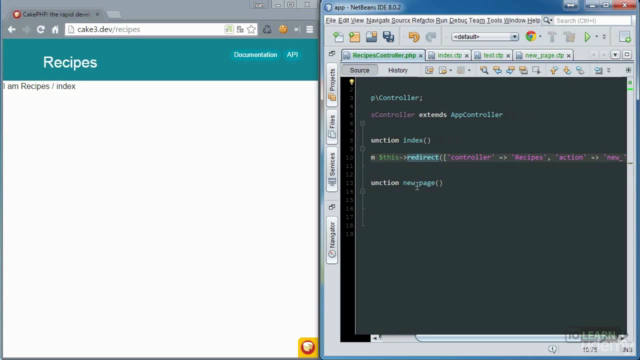Toggle Bookmark icon in editor toolbar
The height and width of the screenshot is (360, 640).
580,70
